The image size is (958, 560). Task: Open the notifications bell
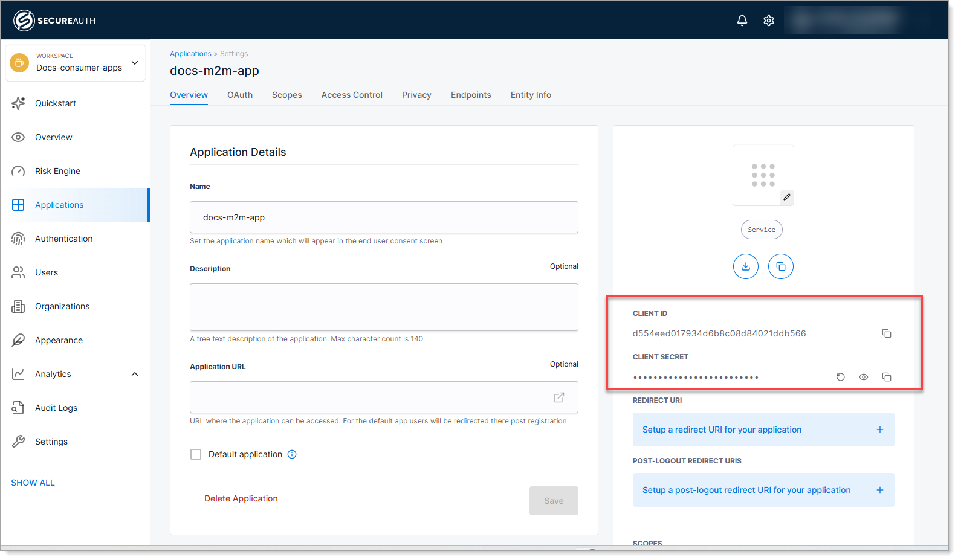742,21
